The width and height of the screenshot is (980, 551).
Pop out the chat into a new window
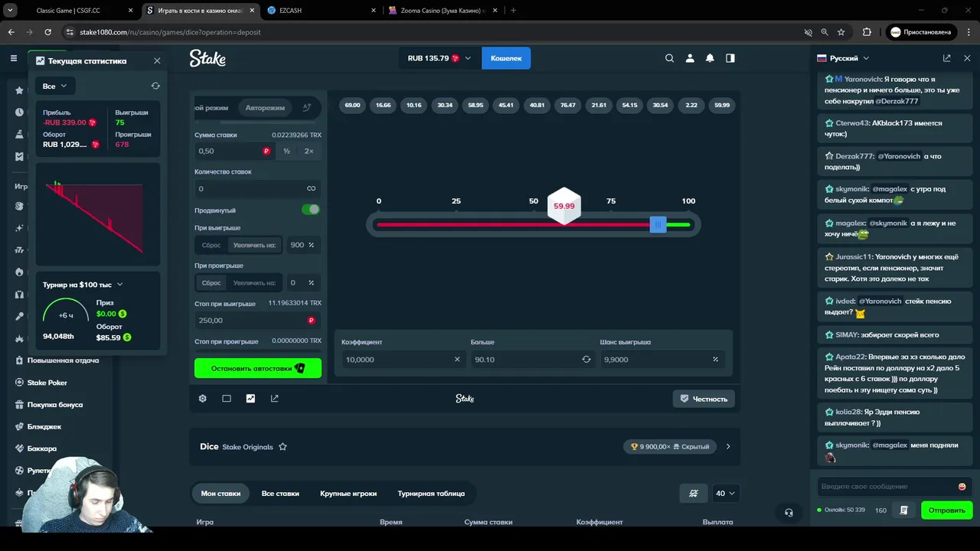click(947, 58)
